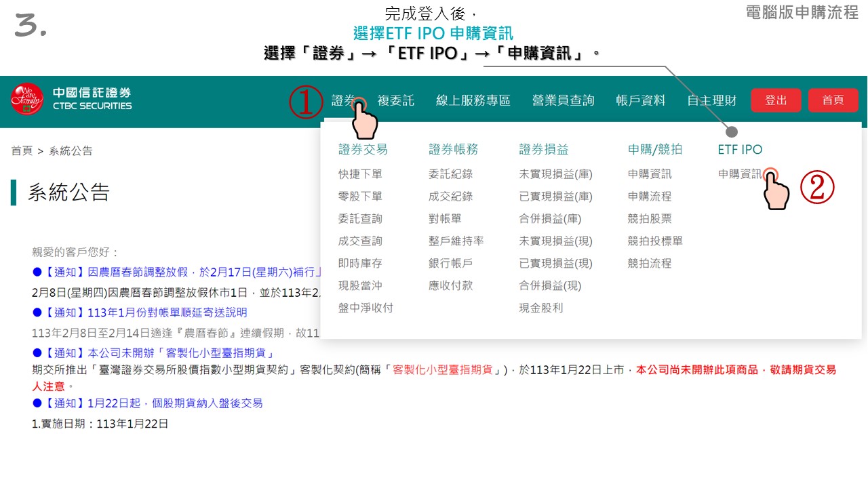Open the 證券 menu
Screen dimensions: 868x488
(x=343, y=100)
